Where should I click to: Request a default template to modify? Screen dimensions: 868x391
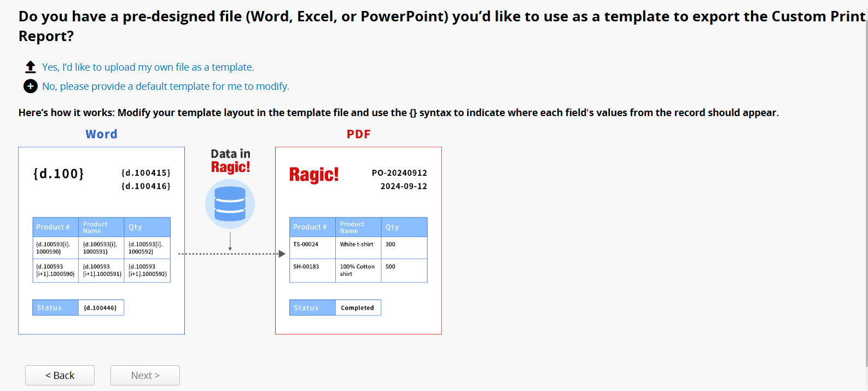click(165, 86)
